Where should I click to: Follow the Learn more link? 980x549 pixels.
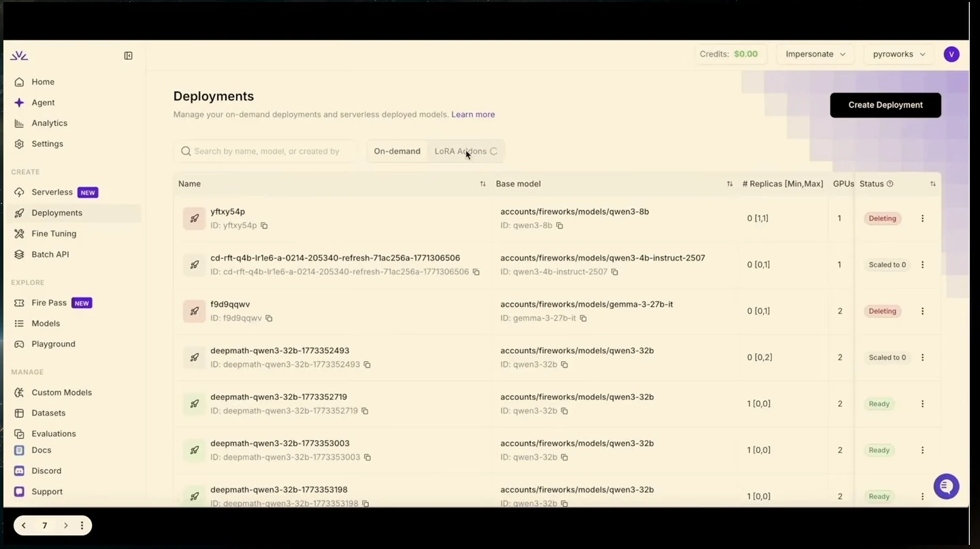tap(473, 114)
